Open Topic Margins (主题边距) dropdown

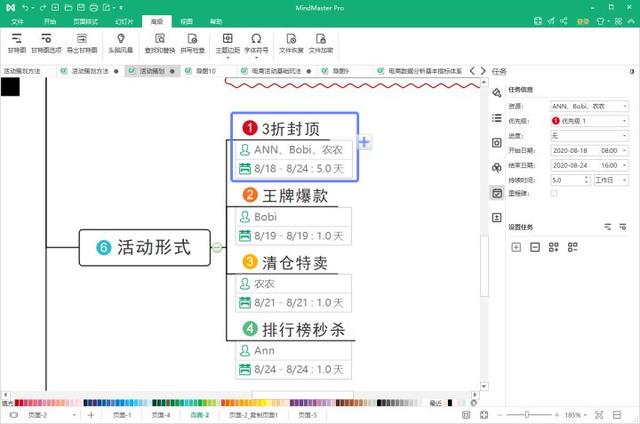228,45
